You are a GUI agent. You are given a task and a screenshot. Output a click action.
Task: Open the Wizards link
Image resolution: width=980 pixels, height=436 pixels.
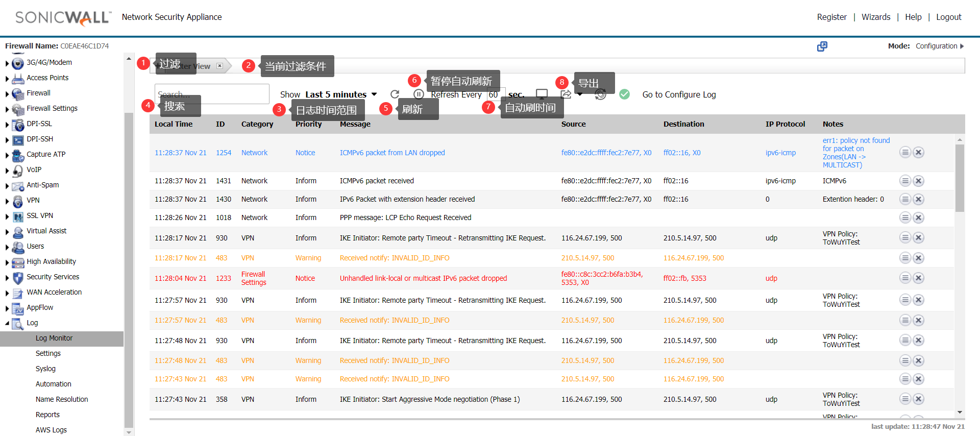point(876,17)
